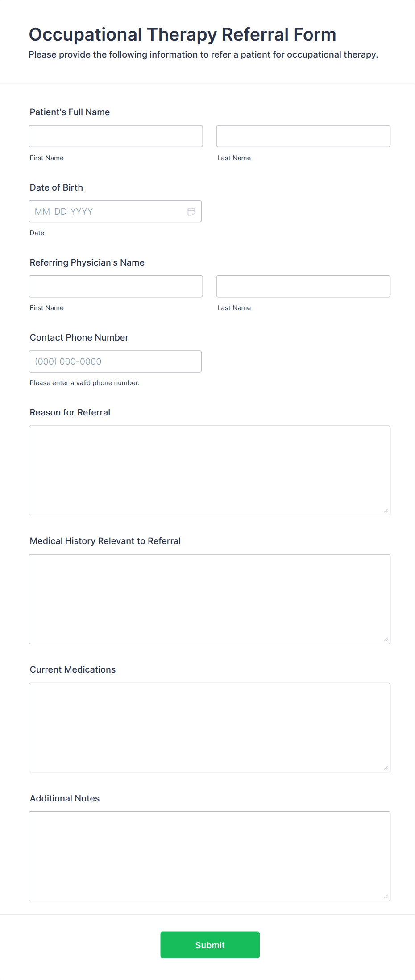Click the Additional Notes text area

(209, 856)
